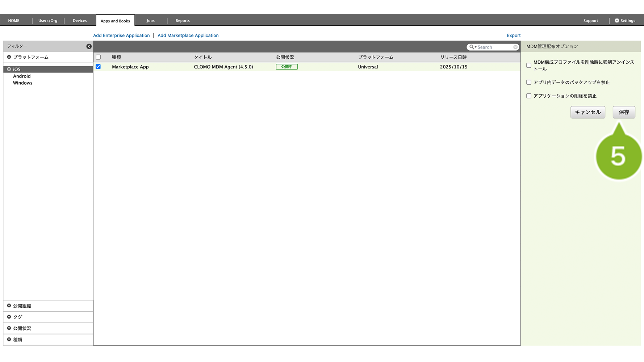Open Add Marketplace Application link
This screenshot has width=644, height=362.
click(x=188, y=35)
